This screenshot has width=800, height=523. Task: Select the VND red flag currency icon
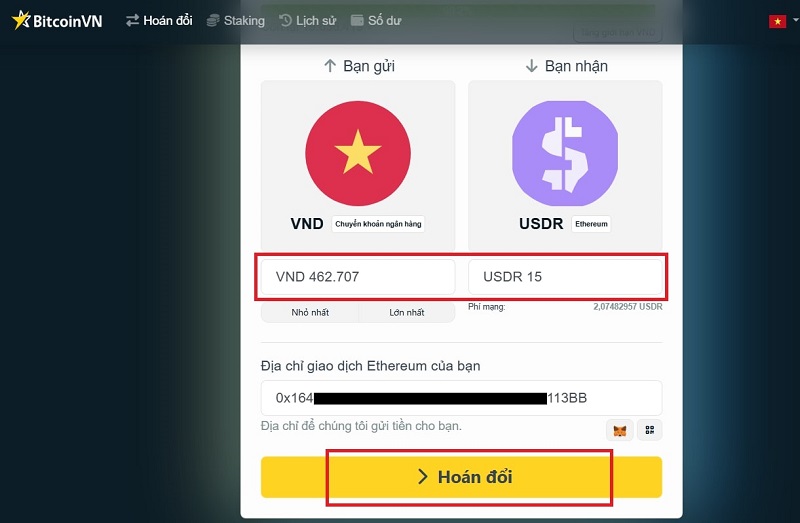click(358, 153)
